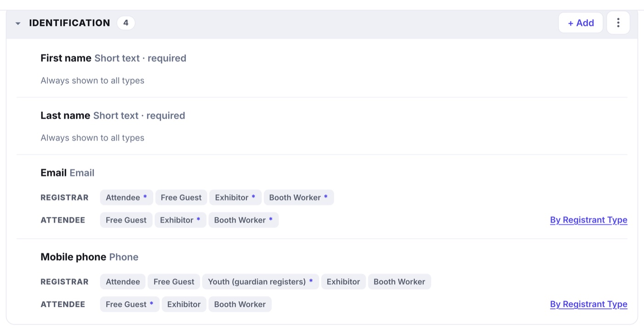Select Booth Worker chip in Mobile phone Attendee row
644x330 pixels.
(x=240, y=304)
